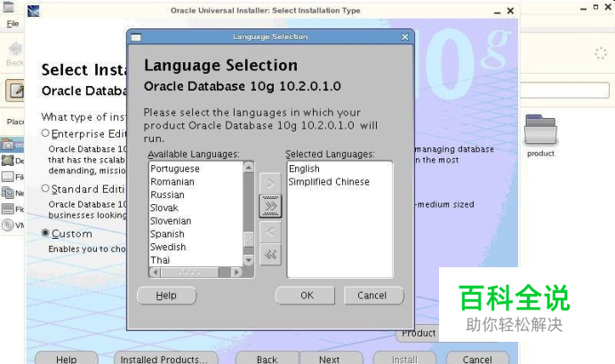Click the Network icon in places sidebar
This screenshot has height=364, width=615.
(7, 193)
